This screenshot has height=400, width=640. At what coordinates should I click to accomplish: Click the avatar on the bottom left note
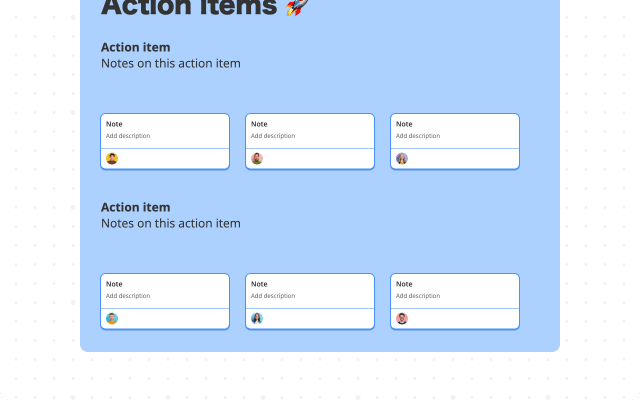tap(112, 318)
